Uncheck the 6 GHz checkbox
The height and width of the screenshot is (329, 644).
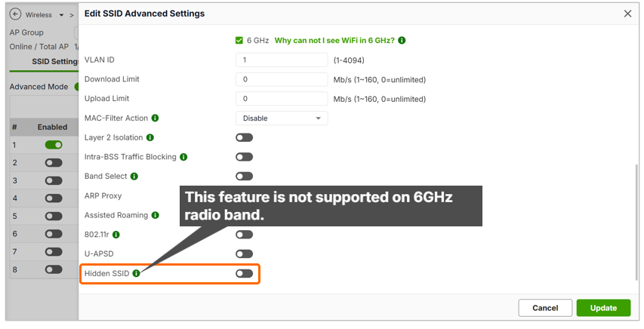coord(239,40)
